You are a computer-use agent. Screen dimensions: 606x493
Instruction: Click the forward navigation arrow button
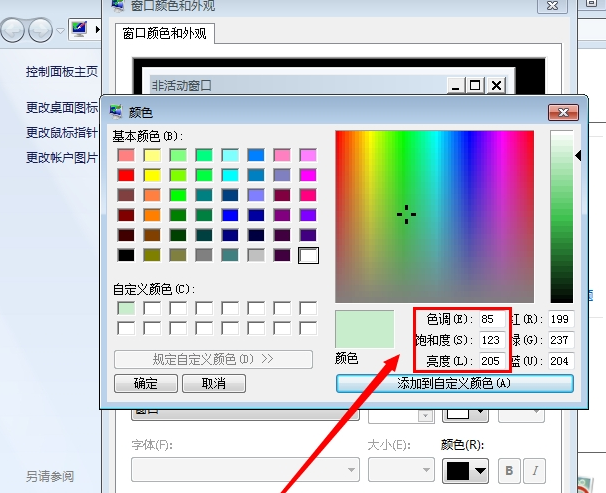41,31
